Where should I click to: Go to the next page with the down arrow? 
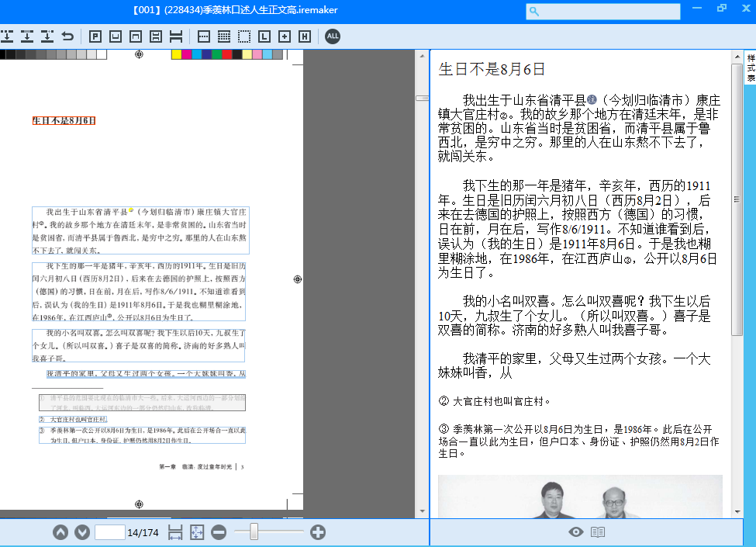click(x=82, y=532)
